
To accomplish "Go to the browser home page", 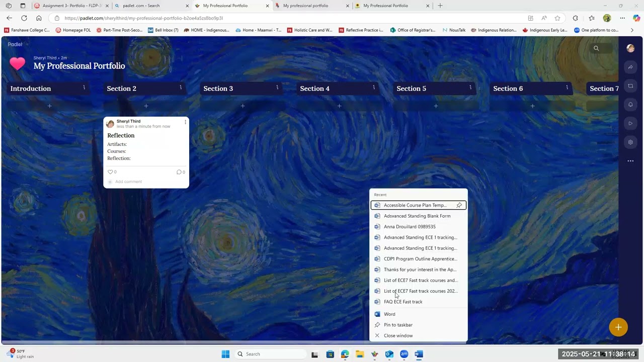I will (39, 18).
